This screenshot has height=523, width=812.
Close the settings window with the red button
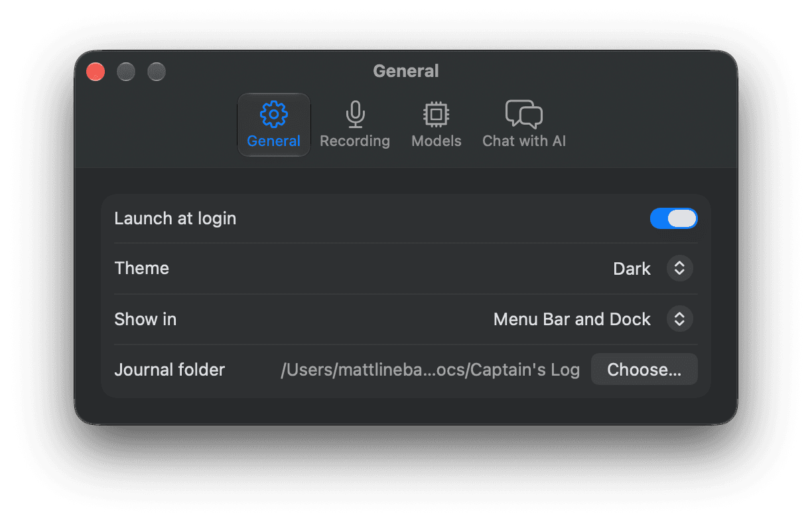pos(96,72)
